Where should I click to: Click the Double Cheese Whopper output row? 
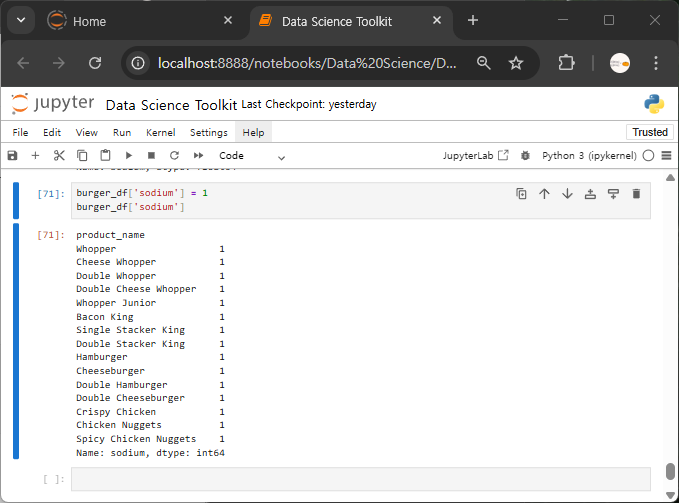tap(150, 289)
